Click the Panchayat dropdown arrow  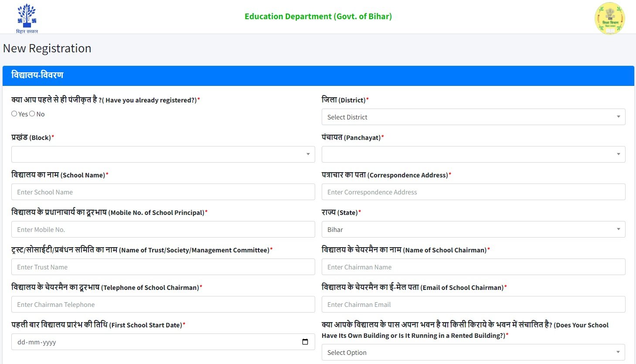[618, 154]
